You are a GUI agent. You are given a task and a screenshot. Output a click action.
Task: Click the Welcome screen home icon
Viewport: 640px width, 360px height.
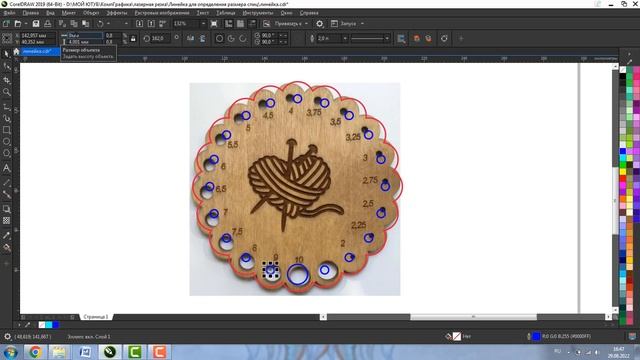click(16, 51)
